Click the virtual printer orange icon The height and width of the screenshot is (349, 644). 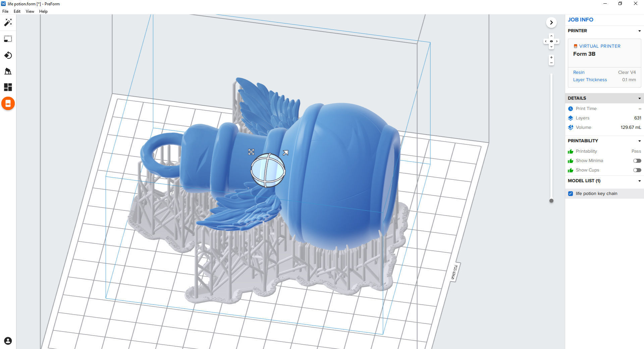tap(576, 46)
